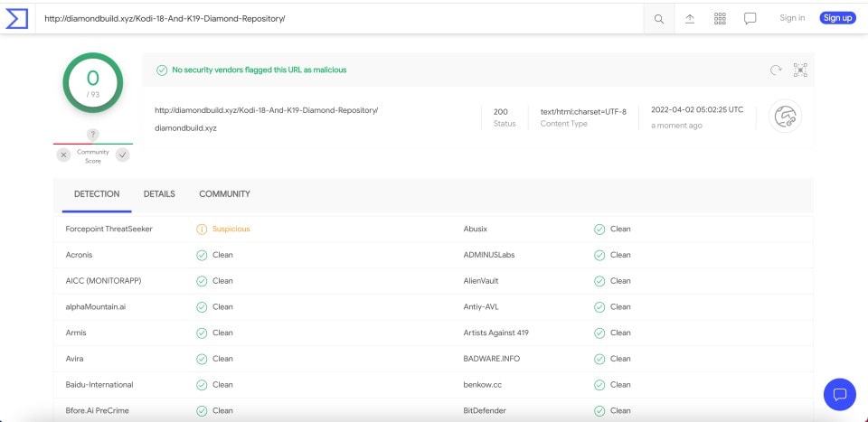
Task: Click the Clean label for AICC (MONITORAPP)
Action: [x=223, y=281]
